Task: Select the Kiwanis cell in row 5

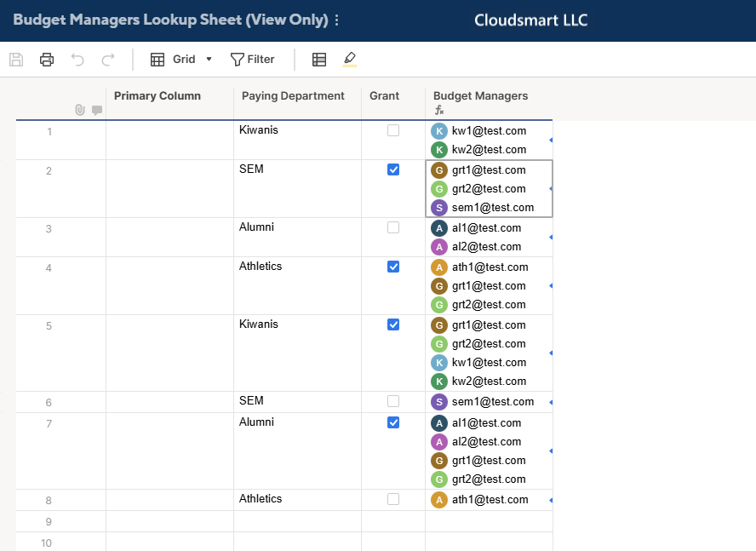Action: point(297,353)
